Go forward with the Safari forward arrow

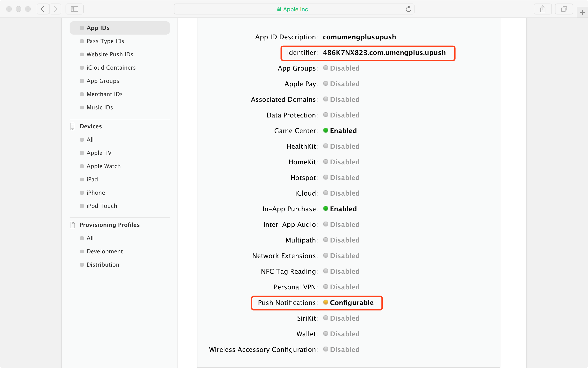[55, 9]
